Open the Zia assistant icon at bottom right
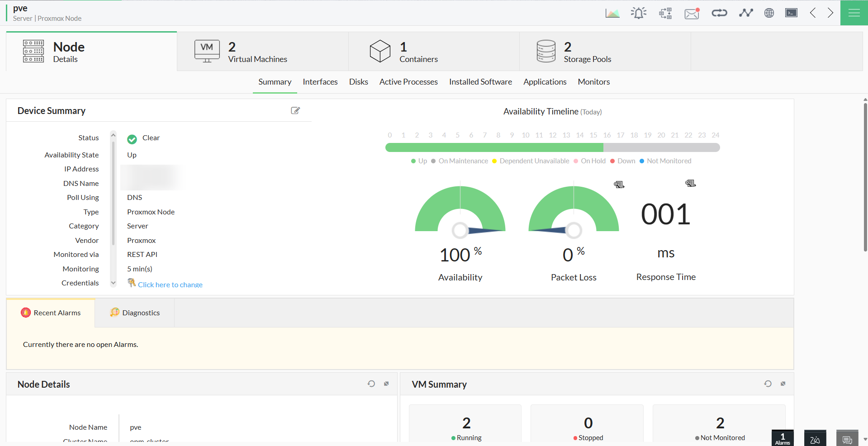Image resolution: width=868 pixels, height=446 pixels. (x=815, y=438)
